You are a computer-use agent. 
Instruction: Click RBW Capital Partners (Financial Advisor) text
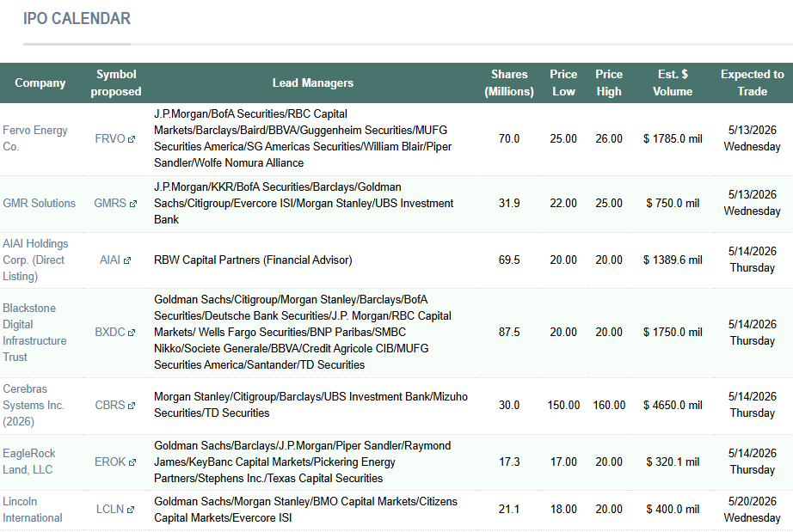[x=253, y=260]
